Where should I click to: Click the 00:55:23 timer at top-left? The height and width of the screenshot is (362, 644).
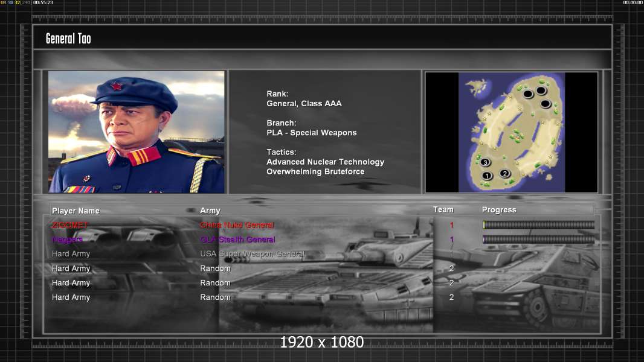(43, 2)
